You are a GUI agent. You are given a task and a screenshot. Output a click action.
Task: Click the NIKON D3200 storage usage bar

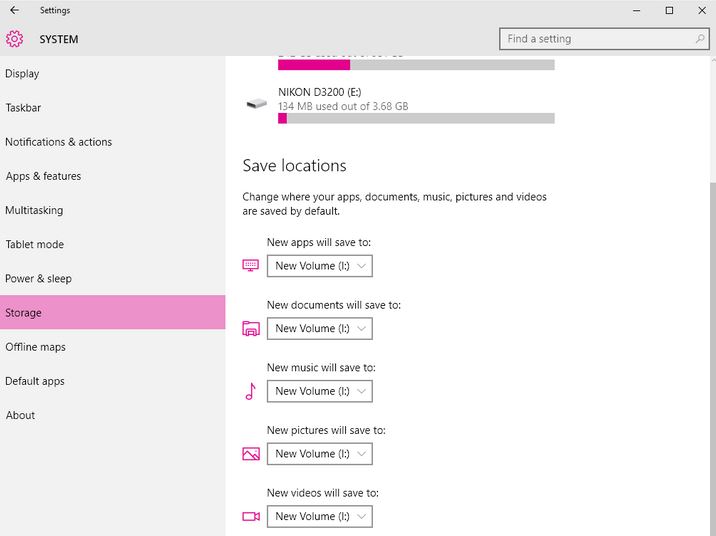[416, 119]
